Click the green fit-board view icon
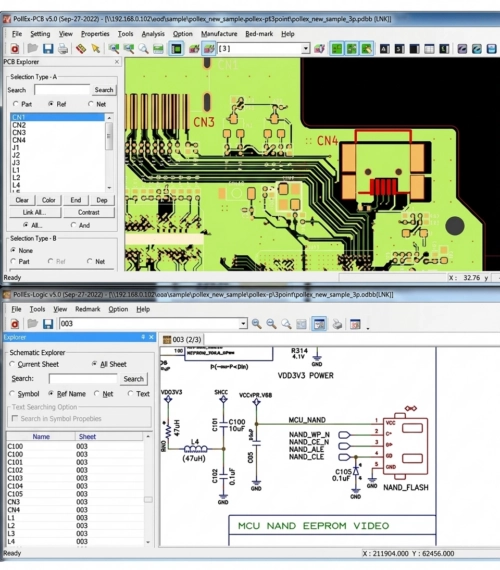 [158, 48]
